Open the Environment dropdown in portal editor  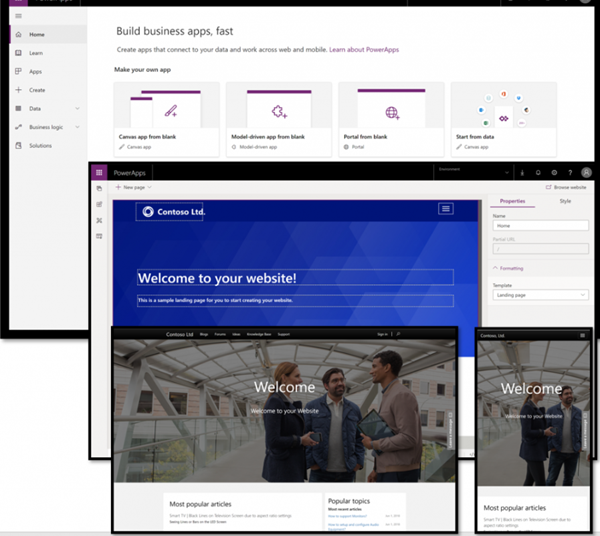473,172
